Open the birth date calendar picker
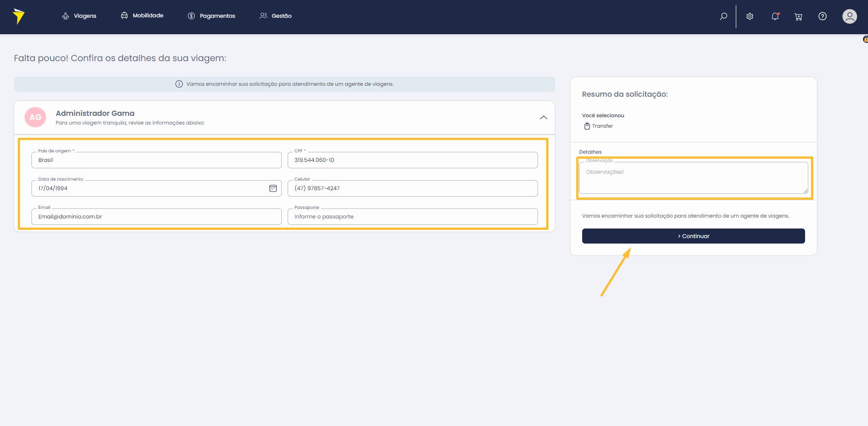 (273, 188)
